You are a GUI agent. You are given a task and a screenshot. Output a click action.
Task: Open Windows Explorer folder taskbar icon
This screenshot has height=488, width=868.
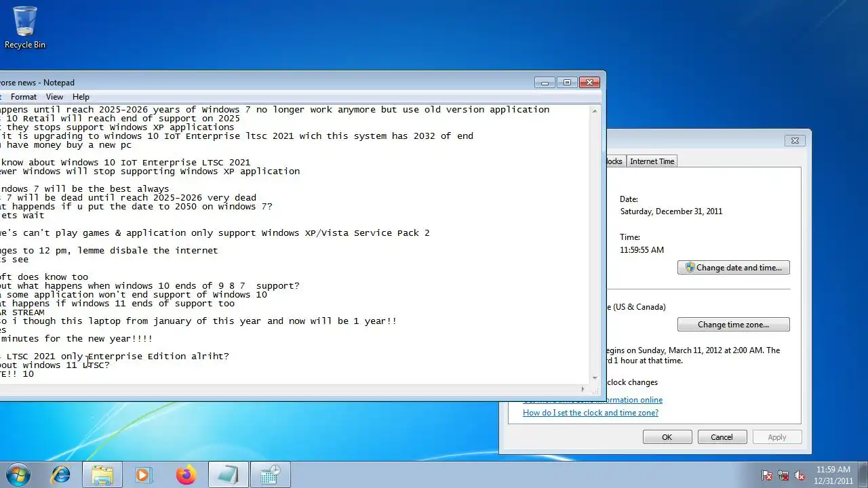(x=102, y=474)
